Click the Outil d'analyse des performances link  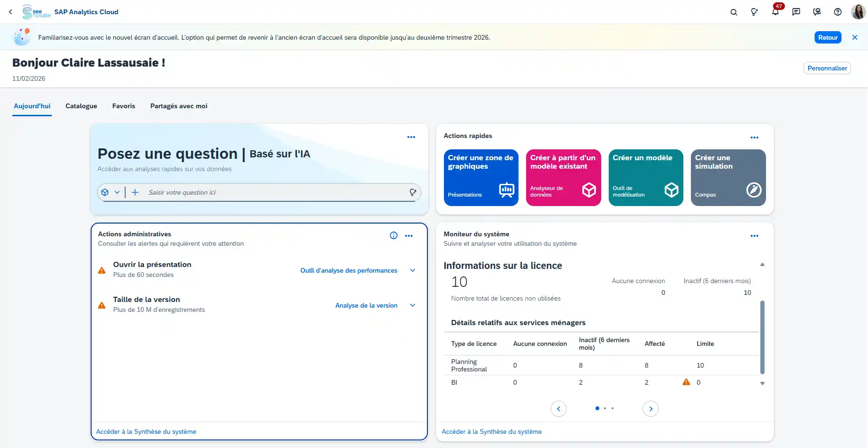[349, 270]
